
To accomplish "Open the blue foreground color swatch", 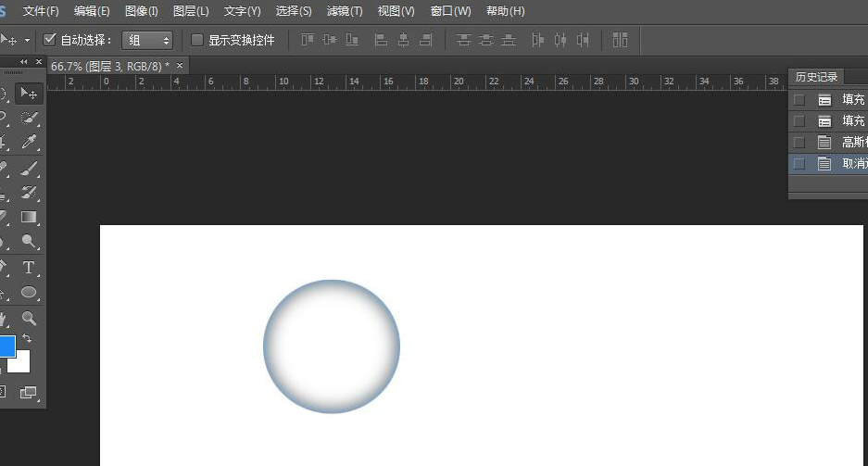I will (6, 346).
